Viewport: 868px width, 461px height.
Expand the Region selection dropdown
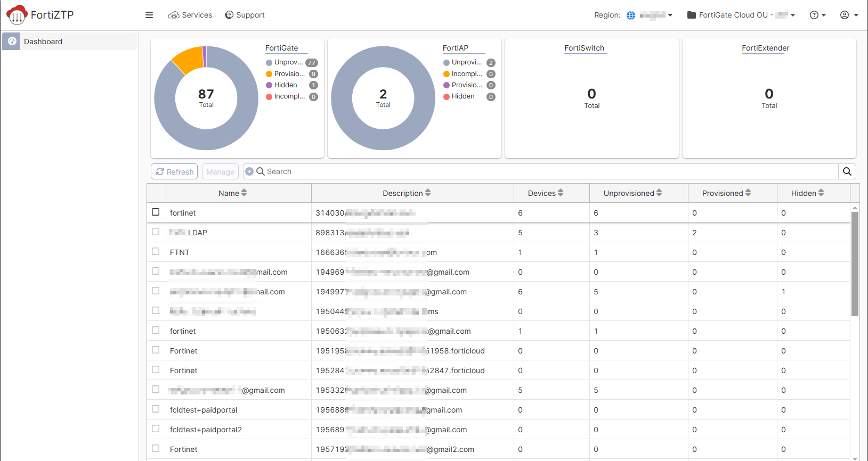656,15
